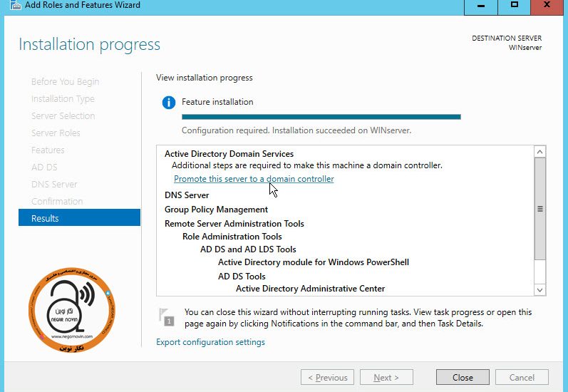Click Role Administration Tools entry
568x392 pixels.
pos(232,237)
